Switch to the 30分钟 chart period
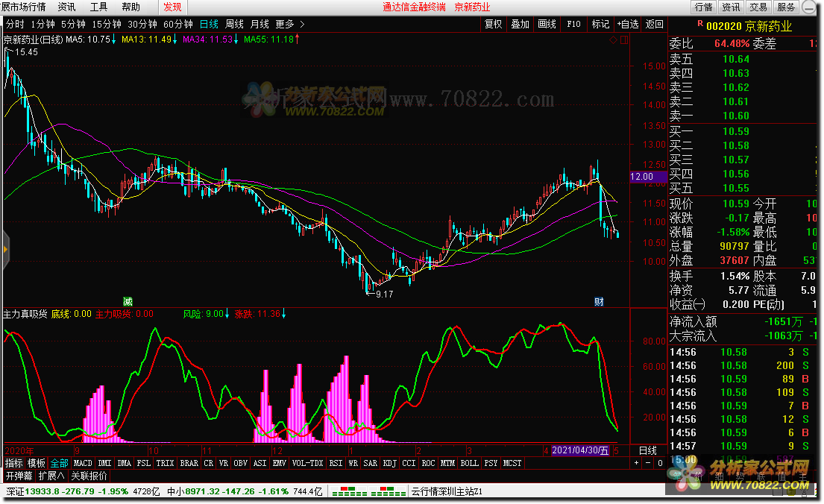This screenshot has height=504, width=824. pos(142,24)
